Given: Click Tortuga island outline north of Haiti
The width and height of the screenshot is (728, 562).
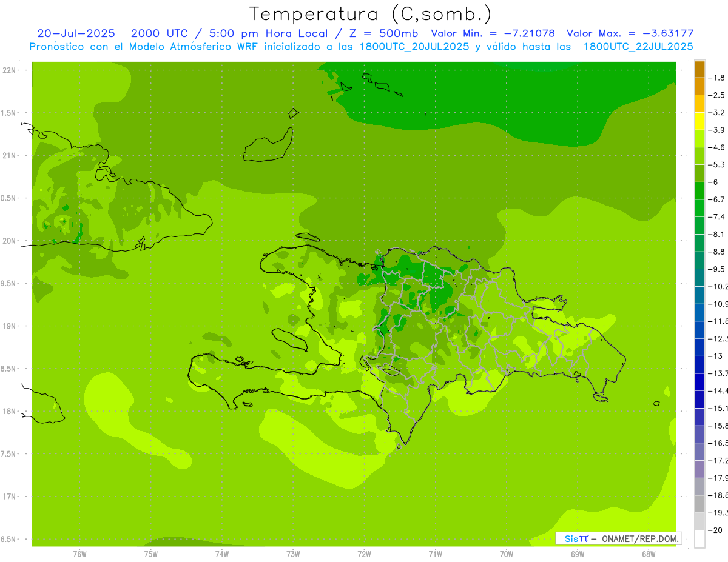Looking at the screenshot, I should (308, 237).
